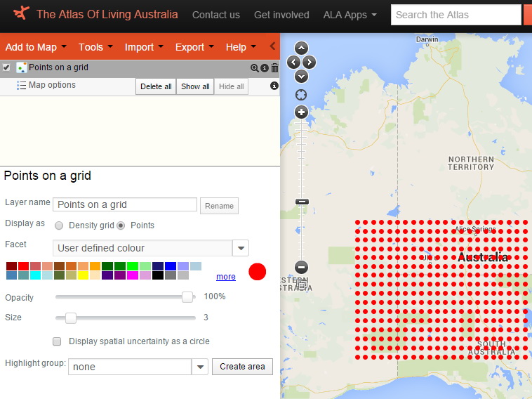Click the Darwin city label on map
This screenshot has width=532, height=399.
coord(427,39)
